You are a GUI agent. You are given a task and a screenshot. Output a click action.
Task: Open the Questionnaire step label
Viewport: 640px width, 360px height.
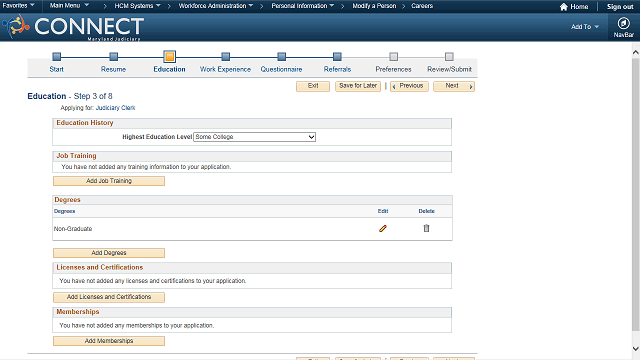point(281,69)
